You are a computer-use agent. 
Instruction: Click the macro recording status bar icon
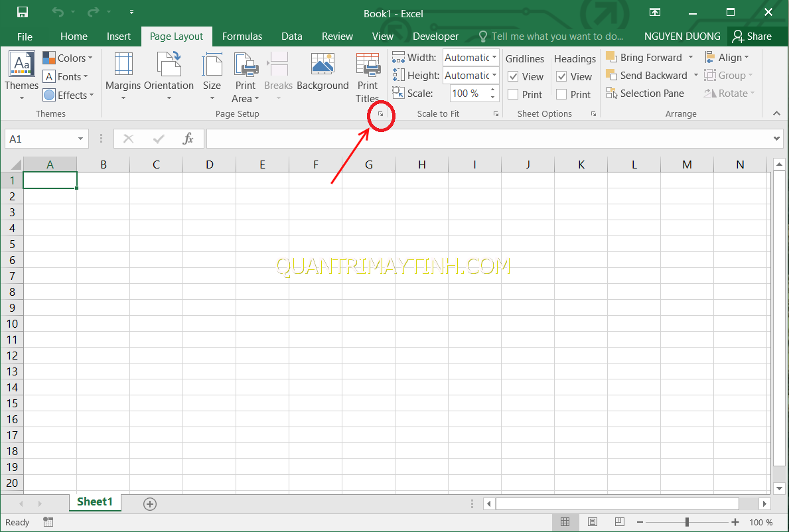pos(48,522)
